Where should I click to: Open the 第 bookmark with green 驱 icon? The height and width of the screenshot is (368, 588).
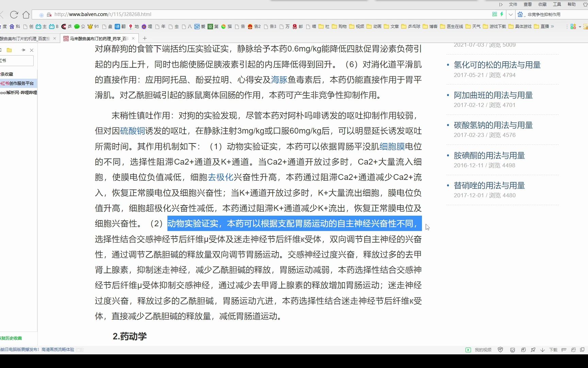[x=213, y=26]
